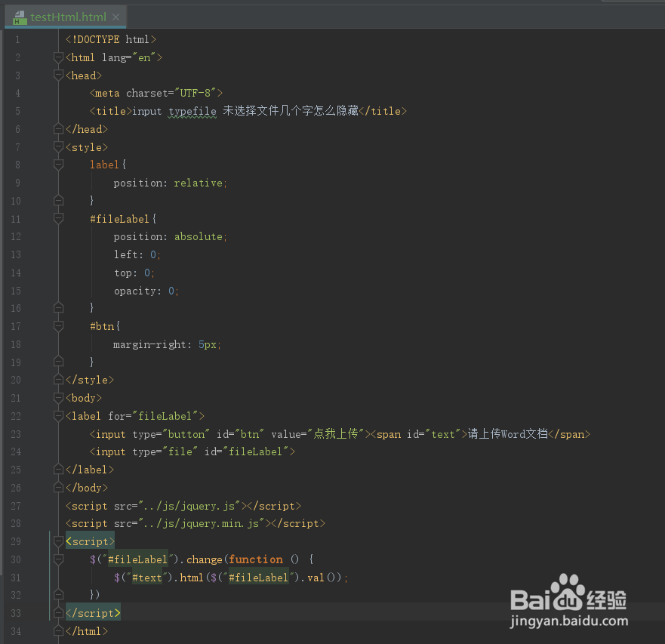Click the HTML file icon on testHtml.html tab

[20, 17]
